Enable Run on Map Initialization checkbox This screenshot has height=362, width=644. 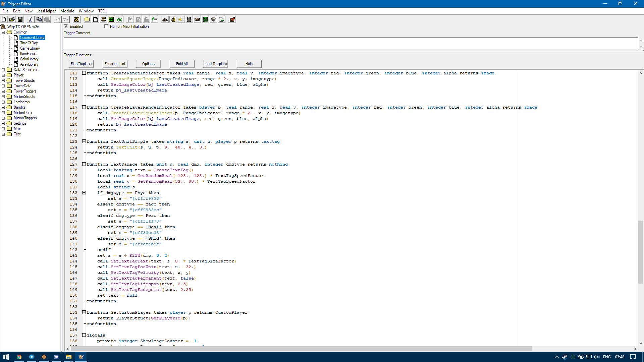pos(106,26)
